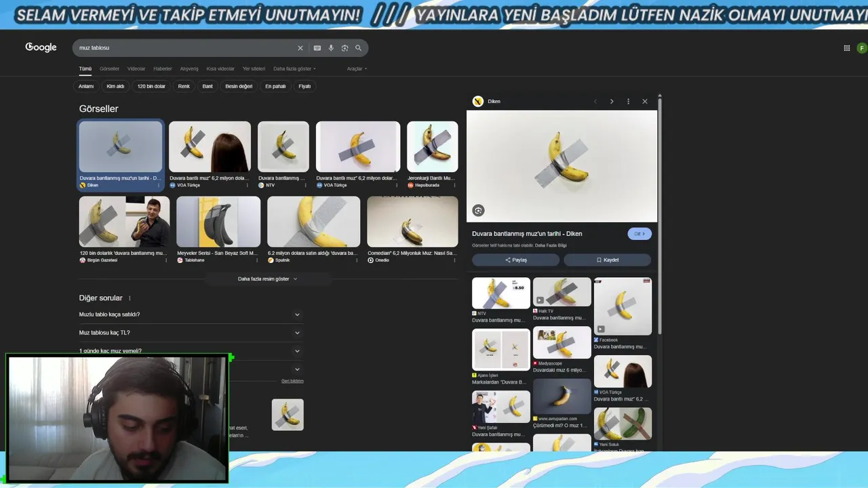The width and height of the screenshot is (868, 488).
Task: Select the Besin değeri filter chip
Action: [239, 86]
